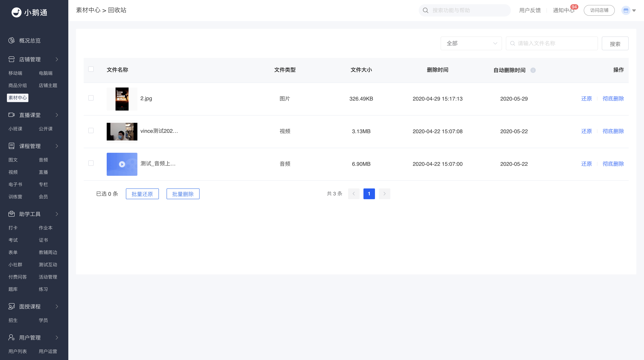Permanently delete the 测试_音频上… audio
Screen dimensions: 644x360
coord(613,164)
